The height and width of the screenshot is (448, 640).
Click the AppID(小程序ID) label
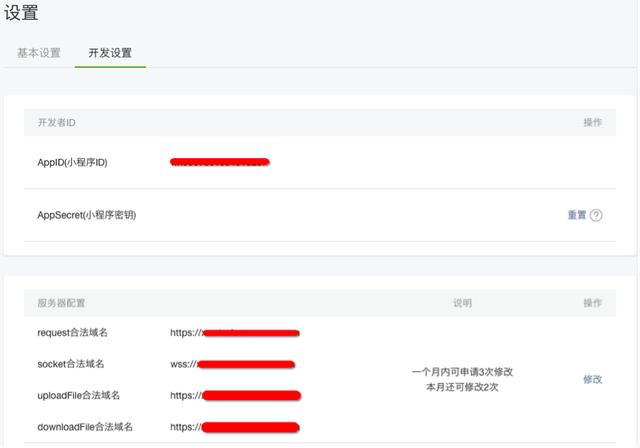pos(72,162)
